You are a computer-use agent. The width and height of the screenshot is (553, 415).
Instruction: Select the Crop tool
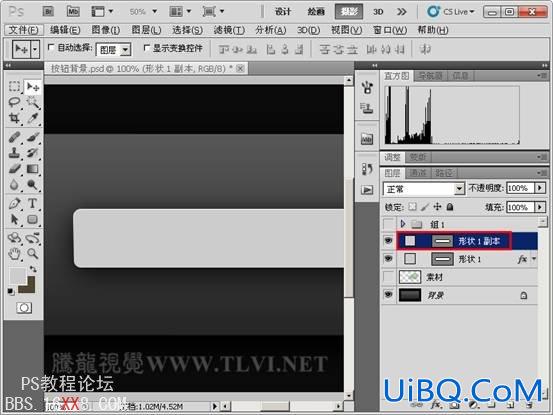point(14,118)
